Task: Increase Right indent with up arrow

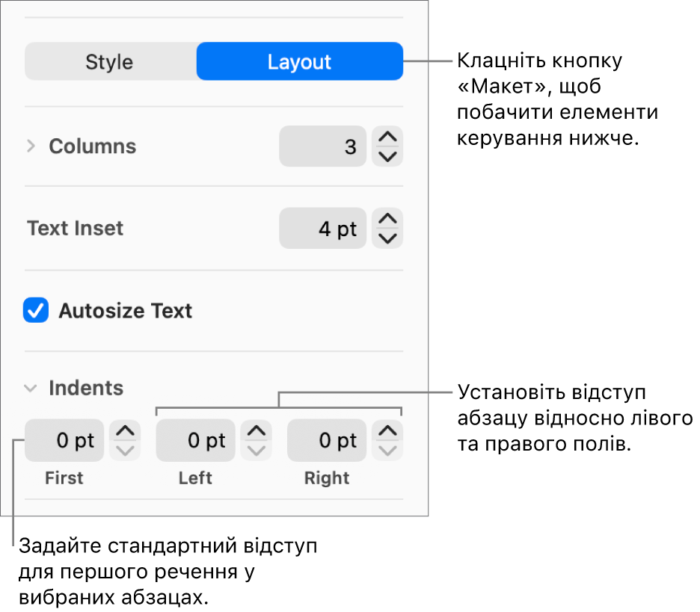Action: tap(387, 431)
